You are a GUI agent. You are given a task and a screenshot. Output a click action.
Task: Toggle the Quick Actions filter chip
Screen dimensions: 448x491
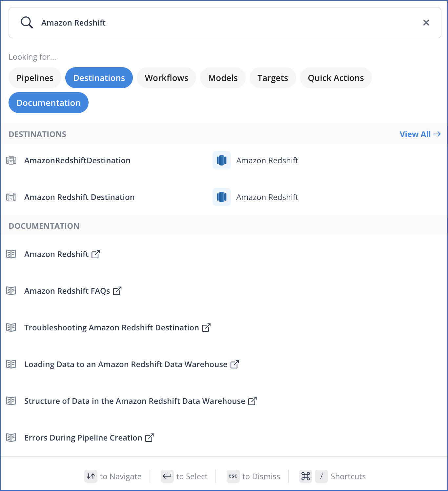point(336,78)
